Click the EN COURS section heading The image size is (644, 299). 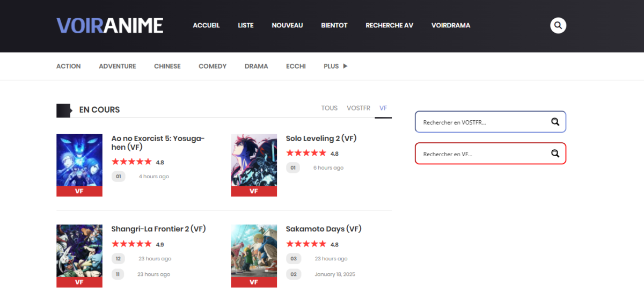[99, 110]
